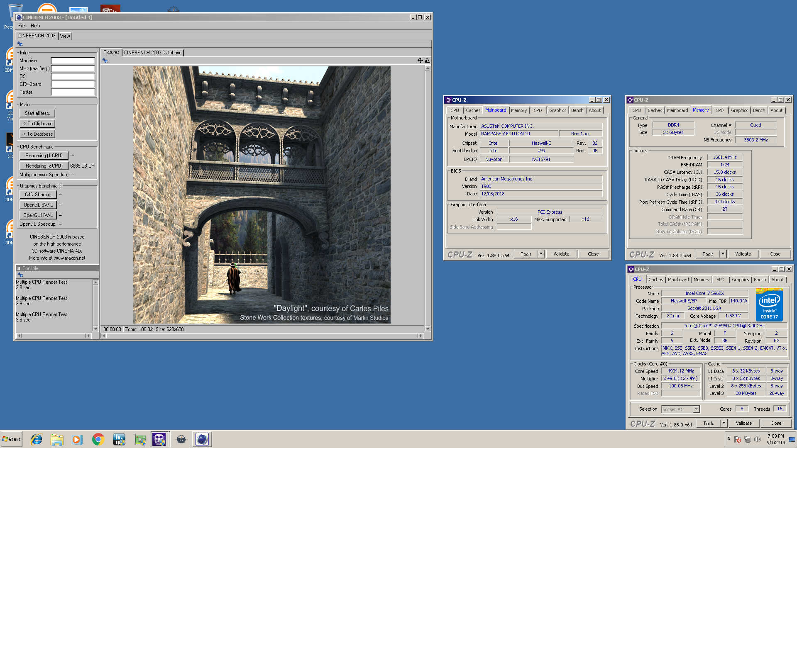
Task: Click the Start button
Action: 12,439
